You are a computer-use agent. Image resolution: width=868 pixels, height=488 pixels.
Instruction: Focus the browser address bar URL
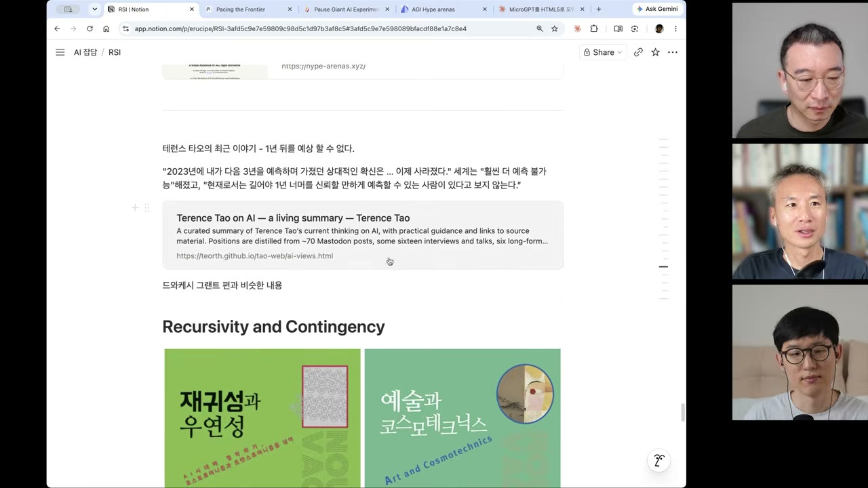coord(300,28)
